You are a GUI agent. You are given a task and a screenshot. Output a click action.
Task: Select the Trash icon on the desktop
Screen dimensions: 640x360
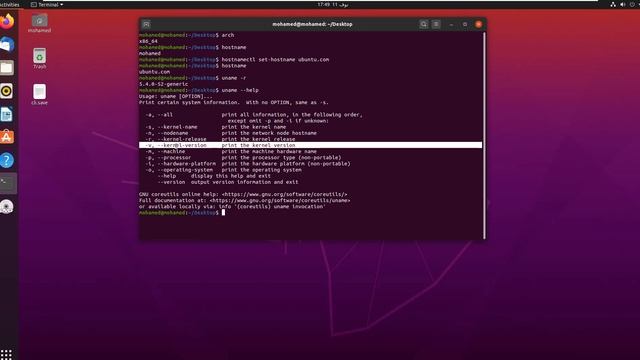click(x=40, y=58)
